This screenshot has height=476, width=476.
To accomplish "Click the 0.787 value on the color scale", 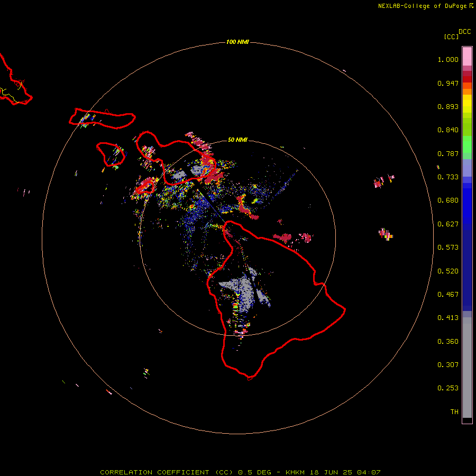I will coord(448,153).
